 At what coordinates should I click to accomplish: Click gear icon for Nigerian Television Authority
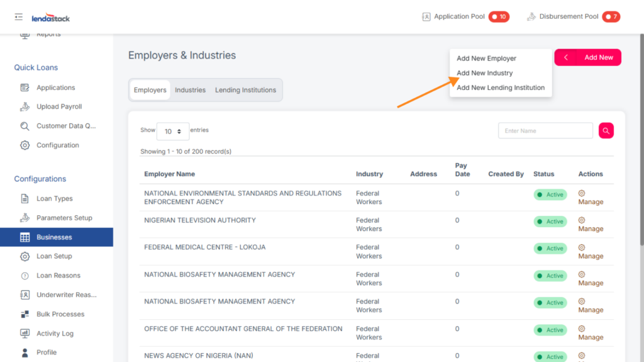[x=582, y=220]
